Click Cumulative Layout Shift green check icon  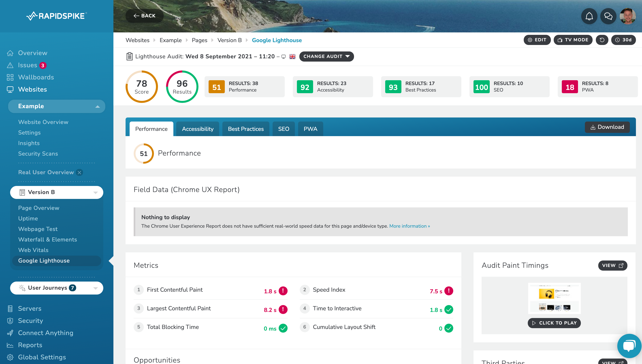449,328
